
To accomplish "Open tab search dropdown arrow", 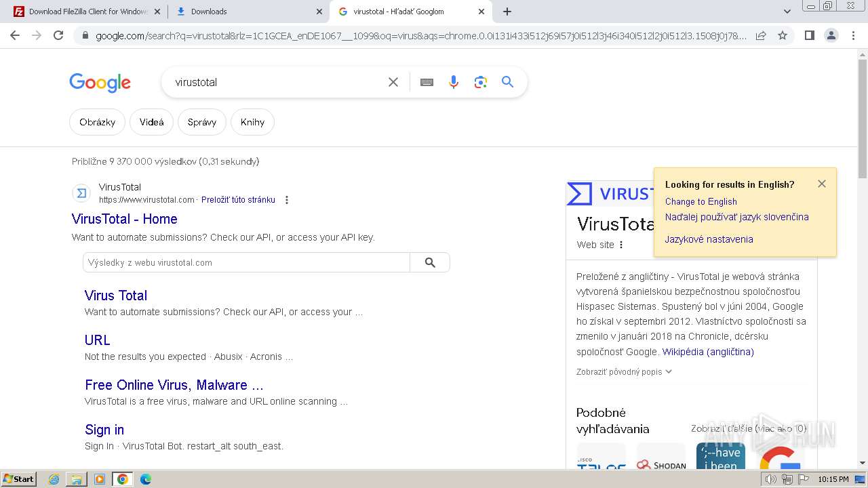I will pos(787,12).
